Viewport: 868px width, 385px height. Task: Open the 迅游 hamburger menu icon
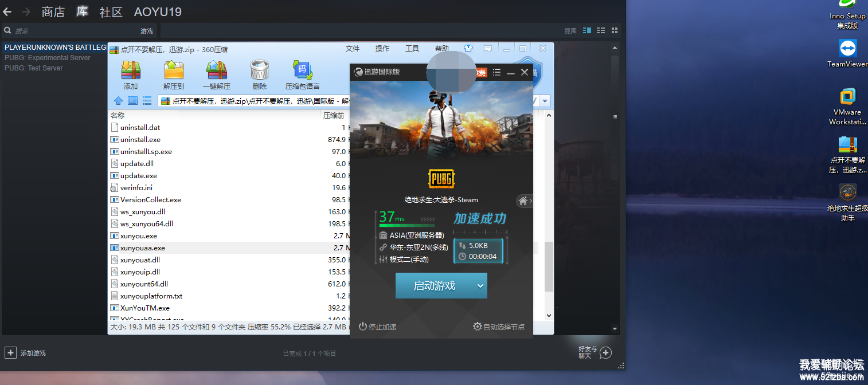[x=496, y=72]
